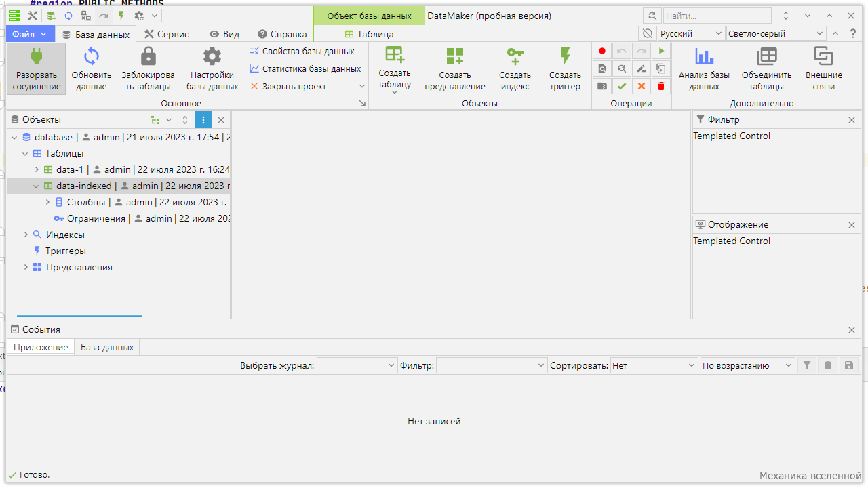Click the copy operation icon

(661, 68)
